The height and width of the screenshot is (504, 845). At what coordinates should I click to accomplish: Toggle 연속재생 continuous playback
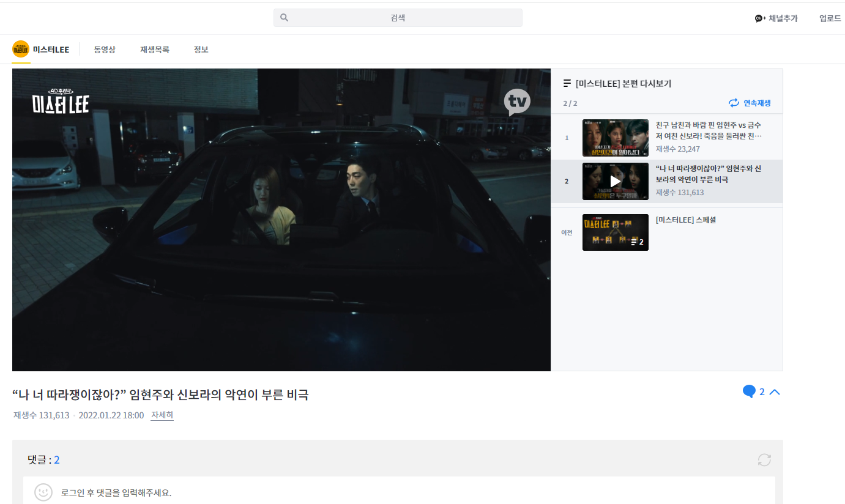tap(750, 103)
